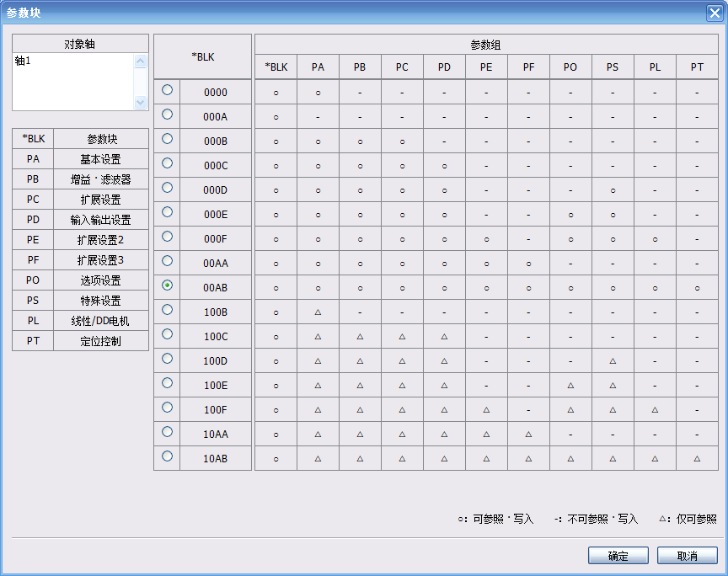This screenshot has height=576, width=728.
Task: Click the 对象轴 list scroll up arrow
Action: click(141, 61)
